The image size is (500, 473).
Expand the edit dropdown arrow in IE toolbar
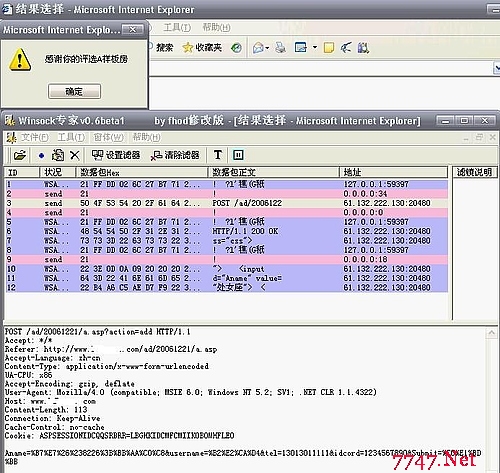pos(315,47)
